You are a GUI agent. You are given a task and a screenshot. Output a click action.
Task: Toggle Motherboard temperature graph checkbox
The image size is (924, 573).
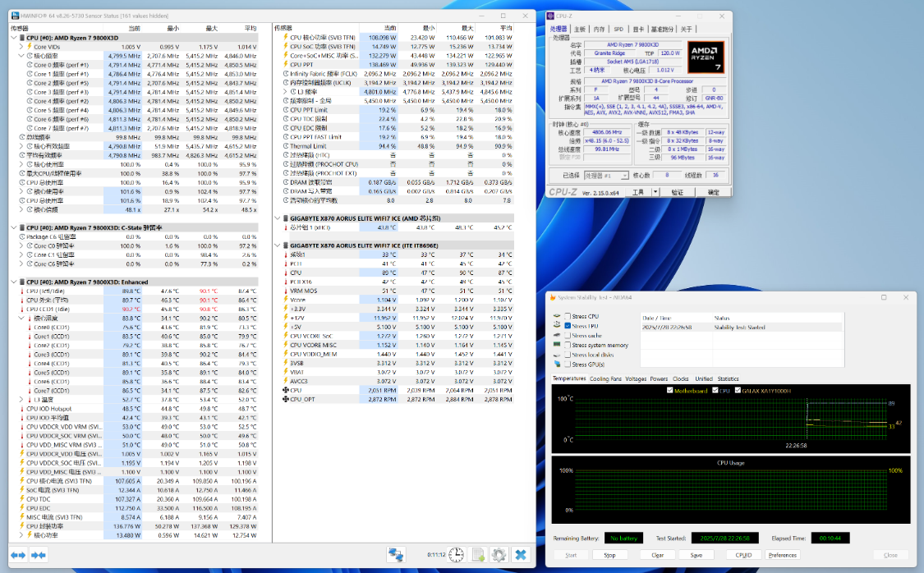pos(670,390)
